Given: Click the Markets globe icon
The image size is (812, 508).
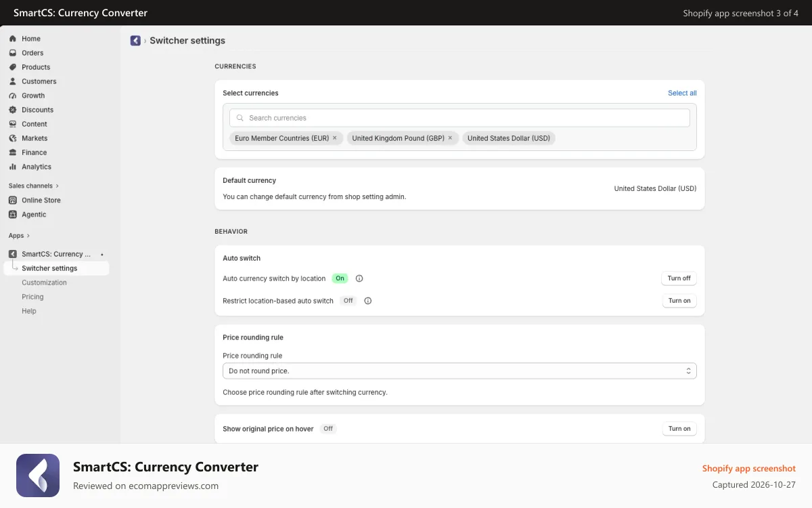Looking at the screenshot, I should click(12, 138).
